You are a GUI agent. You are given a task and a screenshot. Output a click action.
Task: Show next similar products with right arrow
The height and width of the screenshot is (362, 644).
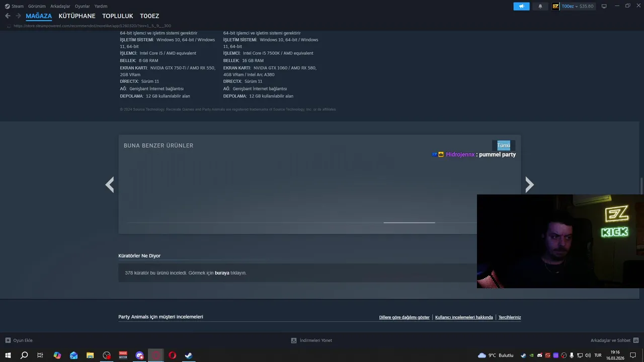point(529,185)
